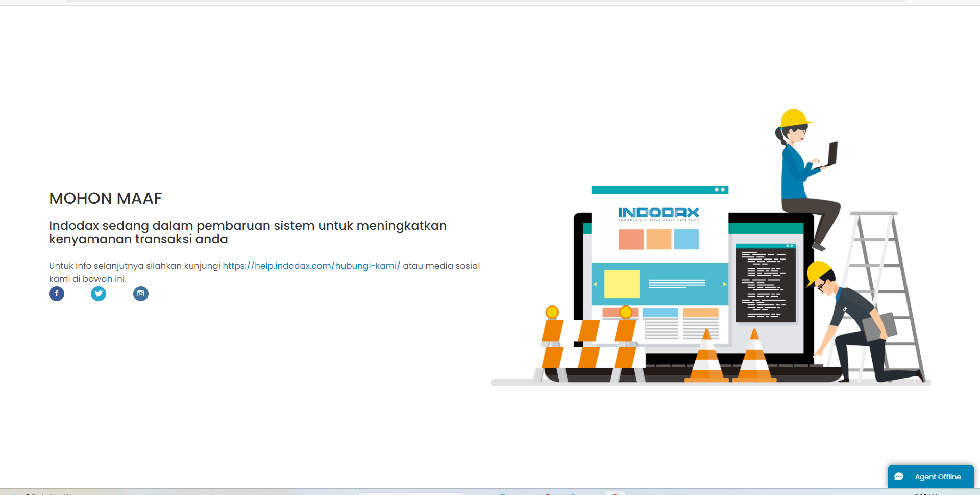Image resolution: width=980 pixels, height=495 pixels.
Task: Click the Indodax maintenance illustration
Action: [x=710, y=247]
